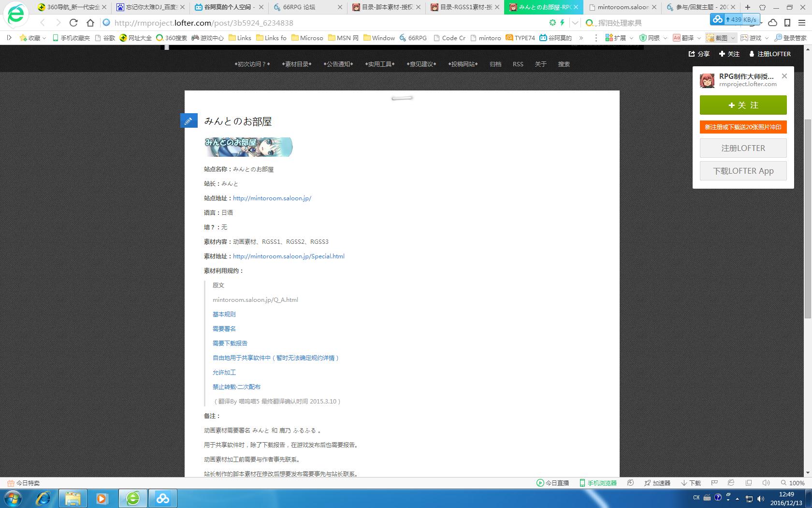
Task: Open the 搜索 menu link
Action: [x=564, y=64]
